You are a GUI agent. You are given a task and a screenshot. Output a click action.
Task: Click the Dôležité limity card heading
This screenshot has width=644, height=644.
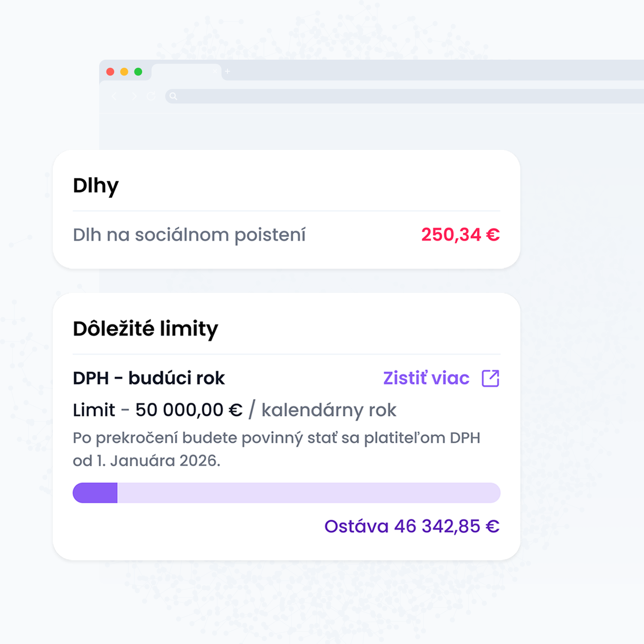point(146,328)
